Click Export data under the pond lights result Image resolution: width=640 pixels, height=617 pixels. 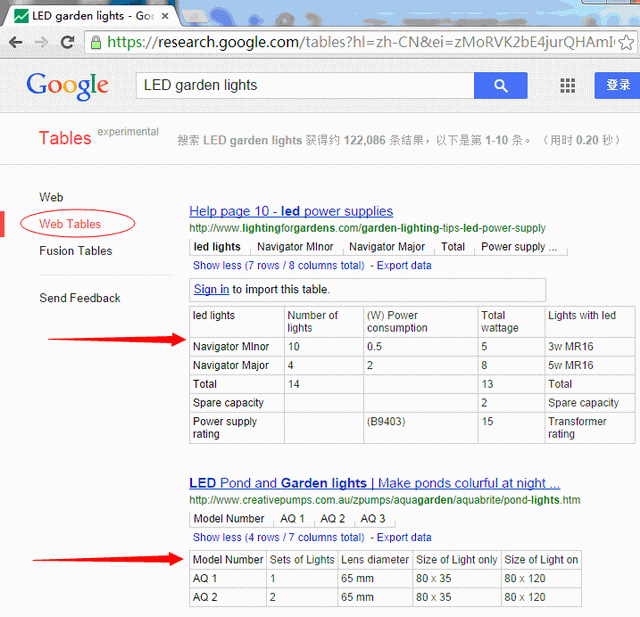404,537
